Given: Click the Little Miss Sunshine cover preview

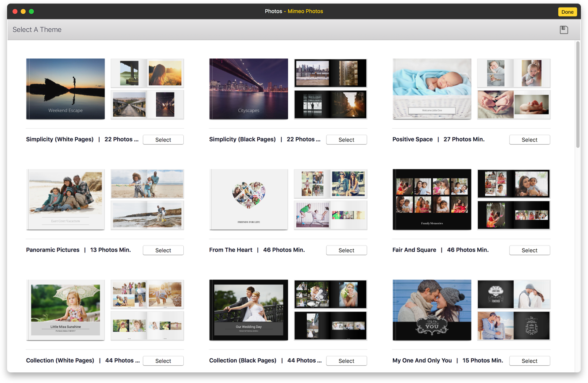Looking at the screenshot, I should tap(65, 310).
